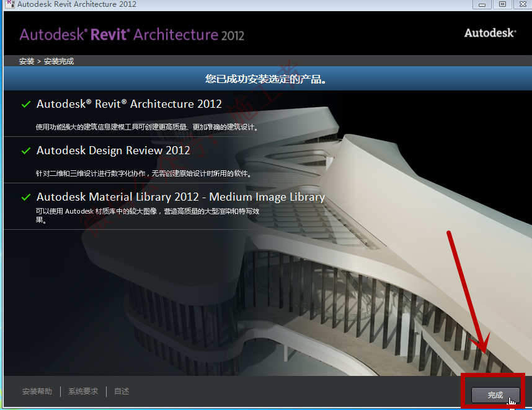Click the window title 'Autodesk Revit Architecture 2012'
The height and width of the screenshot is (410, 532).
point(77,4)
